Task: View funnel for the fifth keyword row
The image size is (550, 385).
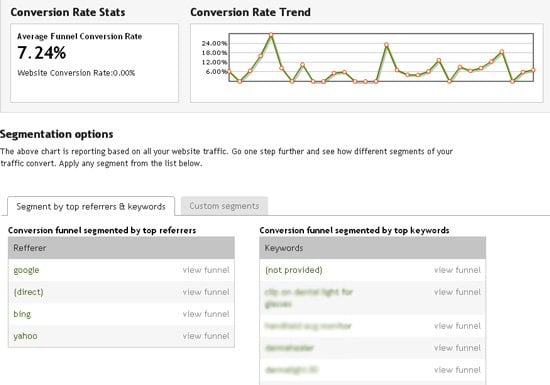Action: click(x=457, y=370)
